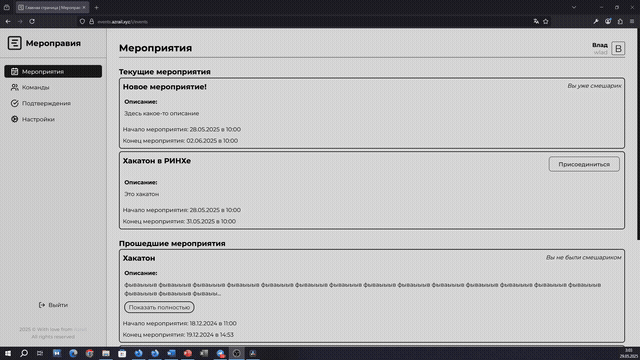The width and height of the screenshot is (640, 360).
Task: Click the checkmark icon beside Подтверждения
Action: coord(14,103)
